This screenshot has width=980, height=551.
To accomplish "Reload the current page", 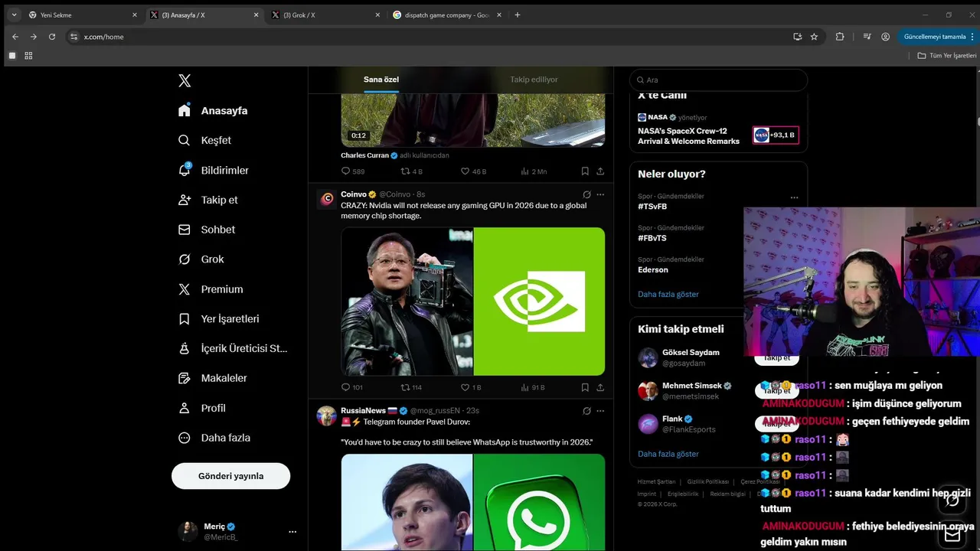I will 52,37.
